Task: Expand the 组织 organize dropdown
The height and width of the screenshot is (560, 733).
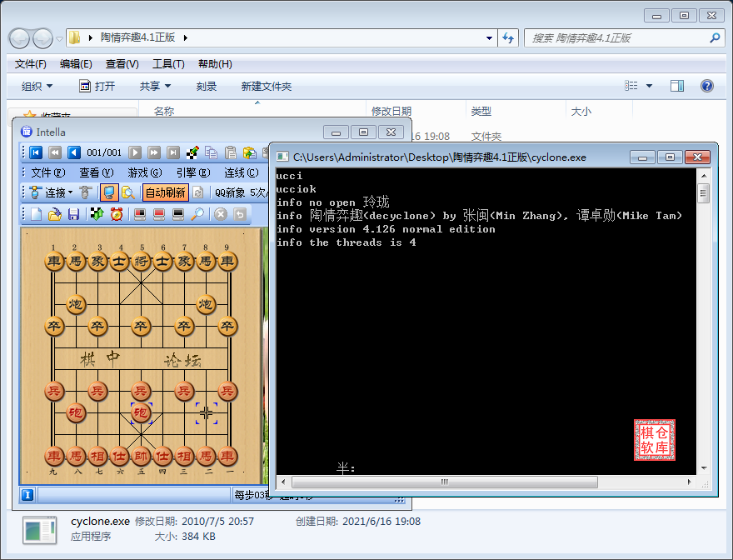Action: click(x=37, y=86)
